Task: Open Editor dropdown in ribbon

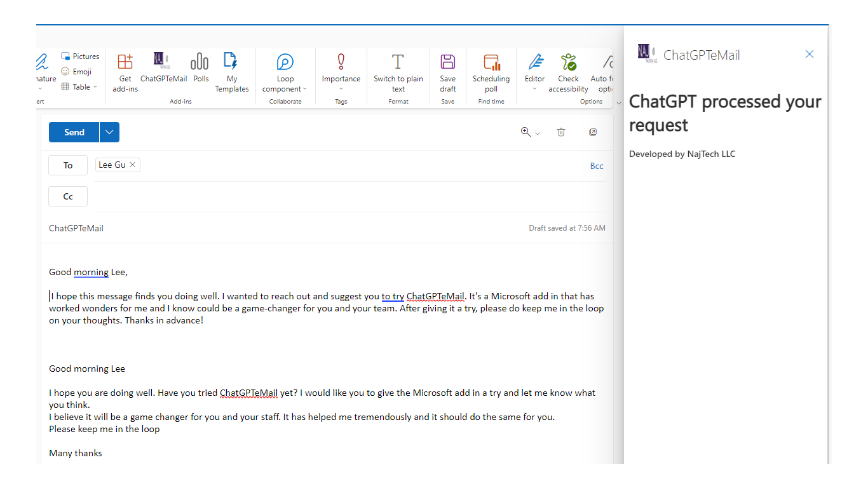Action: click(x=534, y=73)
